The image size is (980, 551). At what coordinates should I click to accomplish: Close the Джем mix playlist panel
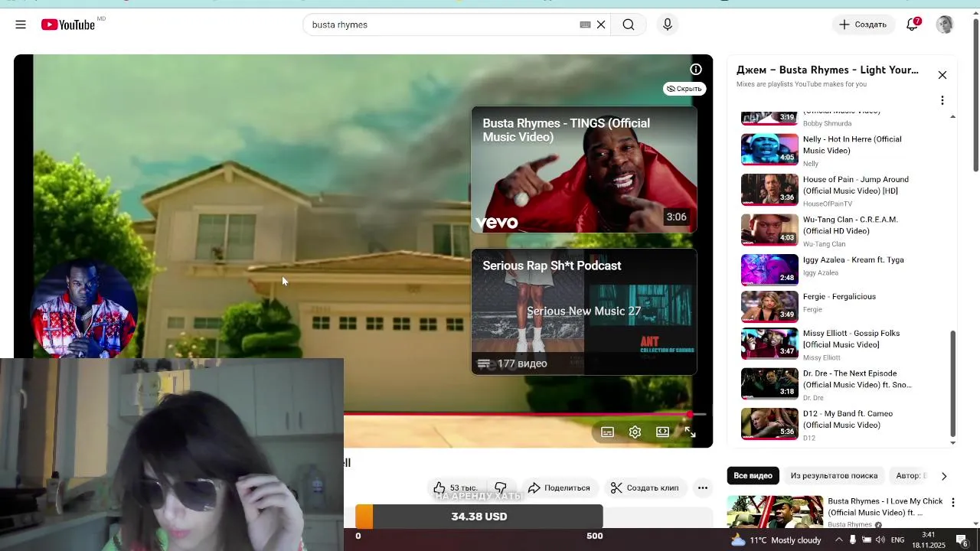(942, 75)
